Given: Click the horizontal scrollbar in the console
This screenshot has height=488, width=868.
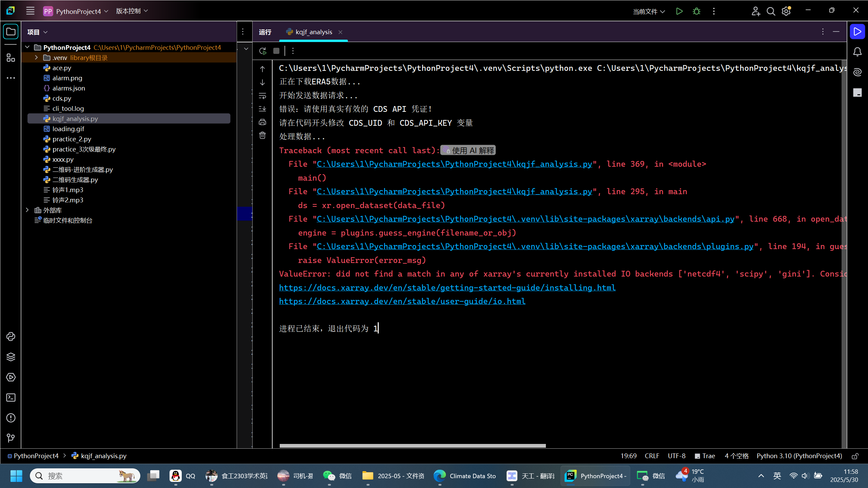Looking at the screenshot, I should click(412, 446).
